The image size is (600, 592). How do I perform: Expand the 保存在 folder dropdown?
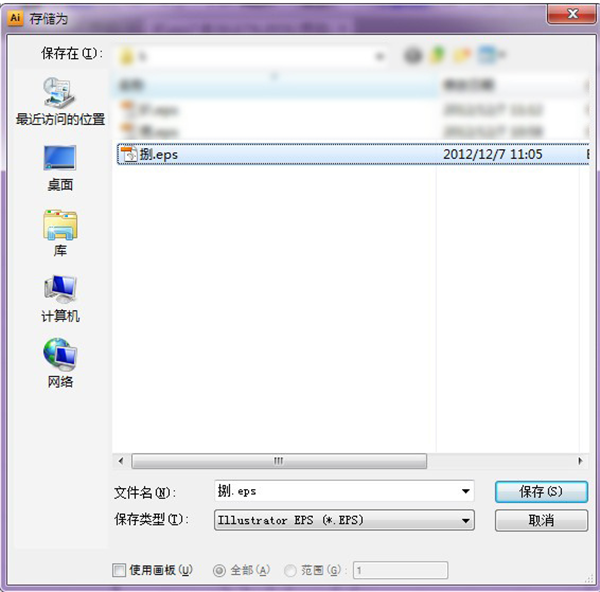point(380,55)
